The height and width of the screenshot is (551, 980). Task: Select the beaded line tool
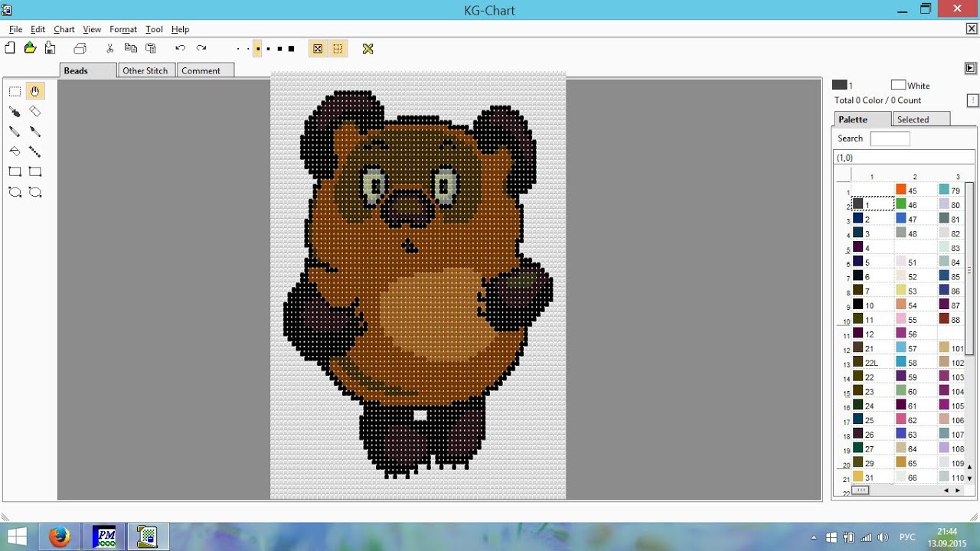[35, 152]
